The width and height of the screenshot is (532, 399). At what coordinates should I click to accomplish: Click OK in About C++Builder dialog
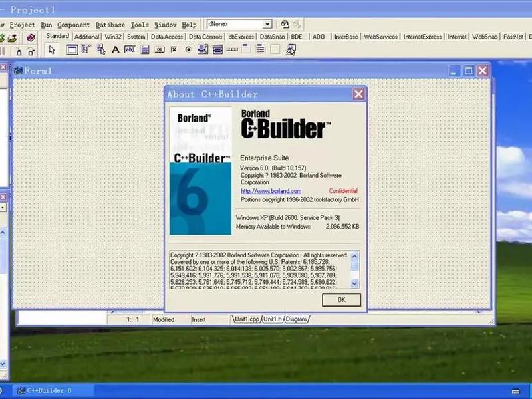[341, 300]
